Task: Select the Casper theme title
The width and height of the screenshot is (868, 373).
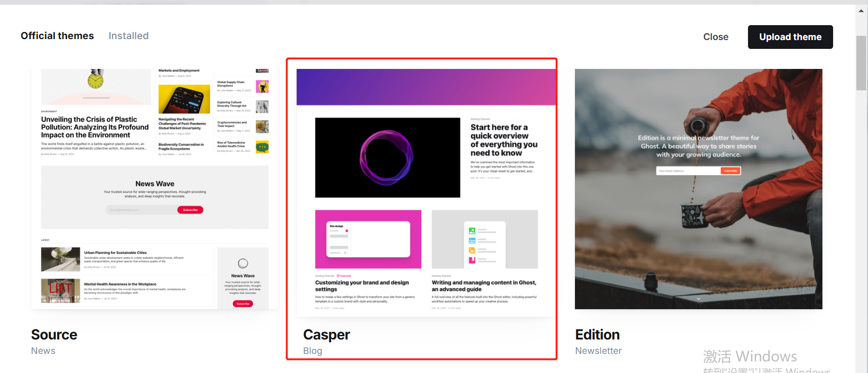Action: click(326, 335)
